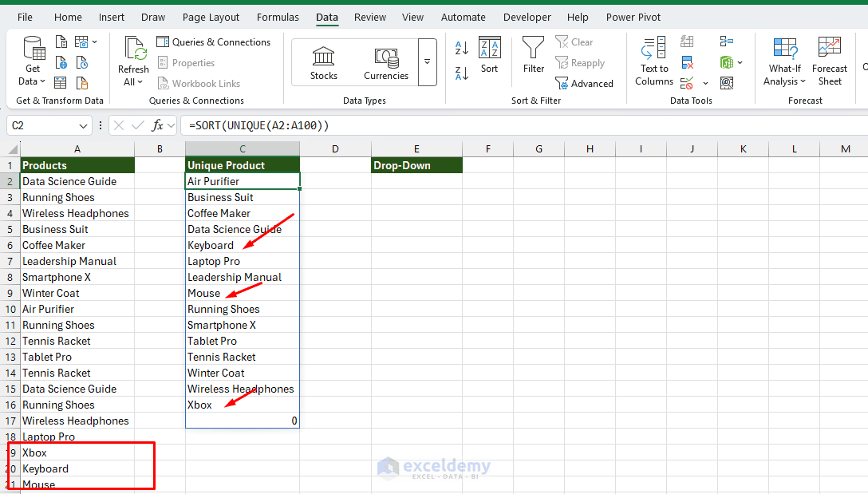Expand the formula bar chevron

click(171, 126)
